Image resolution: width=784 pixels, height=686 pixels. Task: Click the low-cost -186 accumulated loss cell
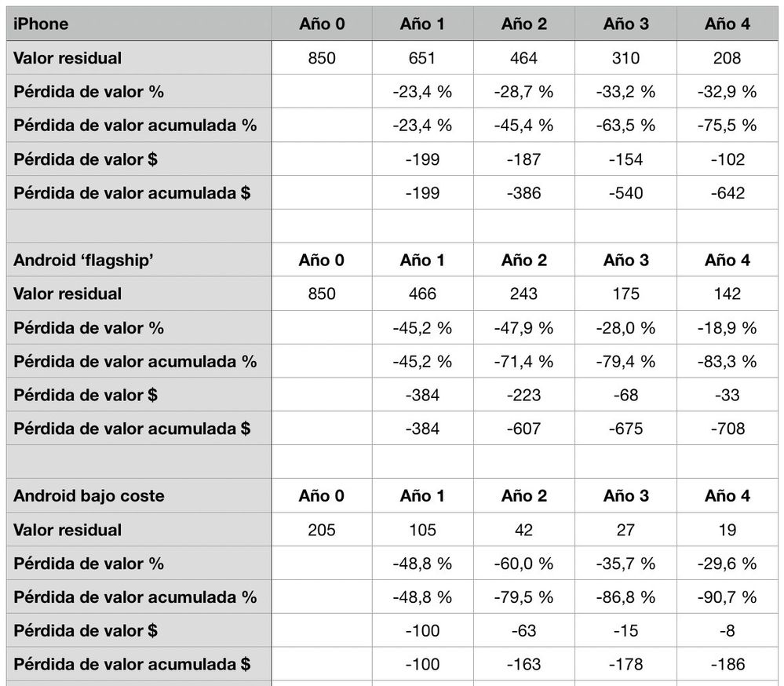pyautogui.click(x=727, y=666)
